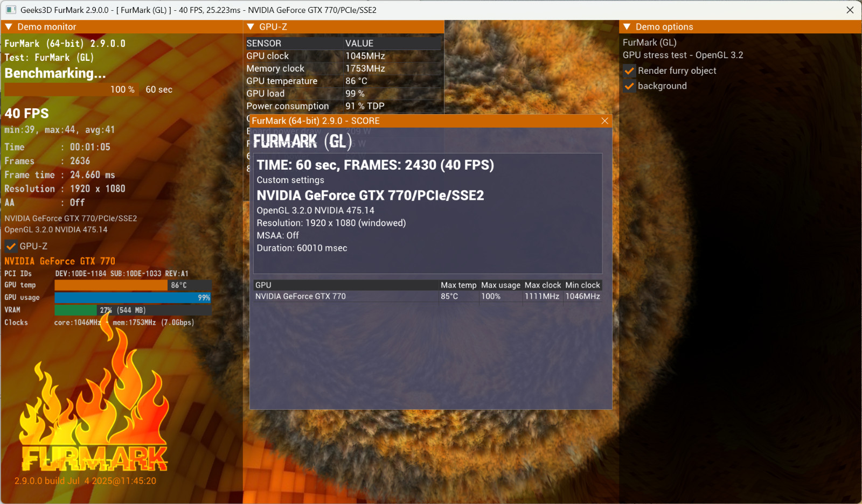Click the Max clock column header

(543, 285)
